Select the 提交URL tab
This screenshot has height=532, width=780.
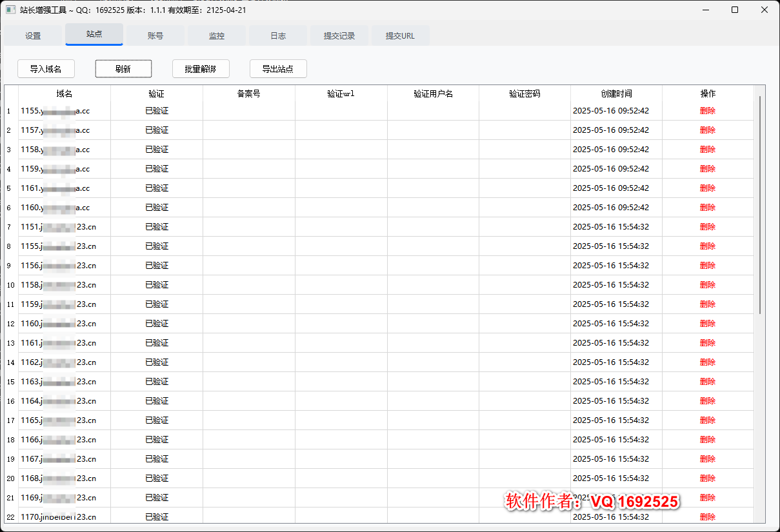[x=400, y=36]
